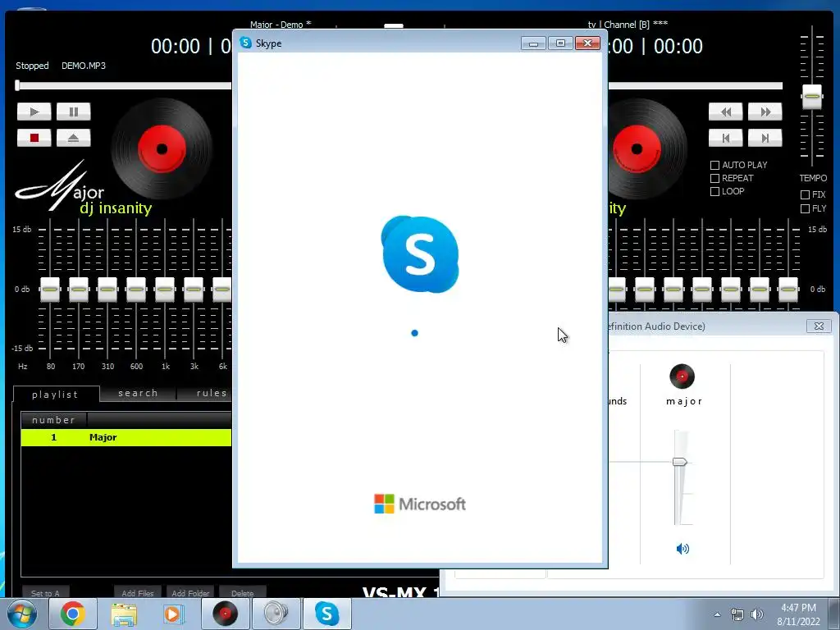Mute the major app in the volume mixer
840x630 pixels.
682,549
